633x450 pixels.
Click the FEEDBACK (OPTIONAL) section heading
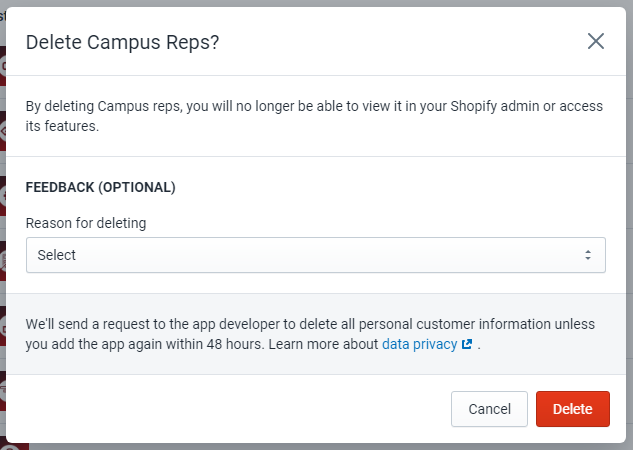101,187
